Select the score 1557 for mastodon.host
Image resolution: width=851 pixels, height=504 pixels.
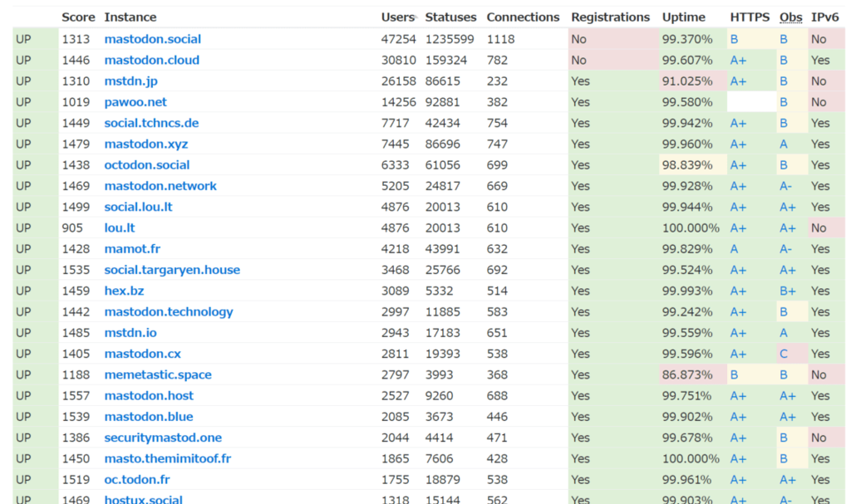(76, 396)
